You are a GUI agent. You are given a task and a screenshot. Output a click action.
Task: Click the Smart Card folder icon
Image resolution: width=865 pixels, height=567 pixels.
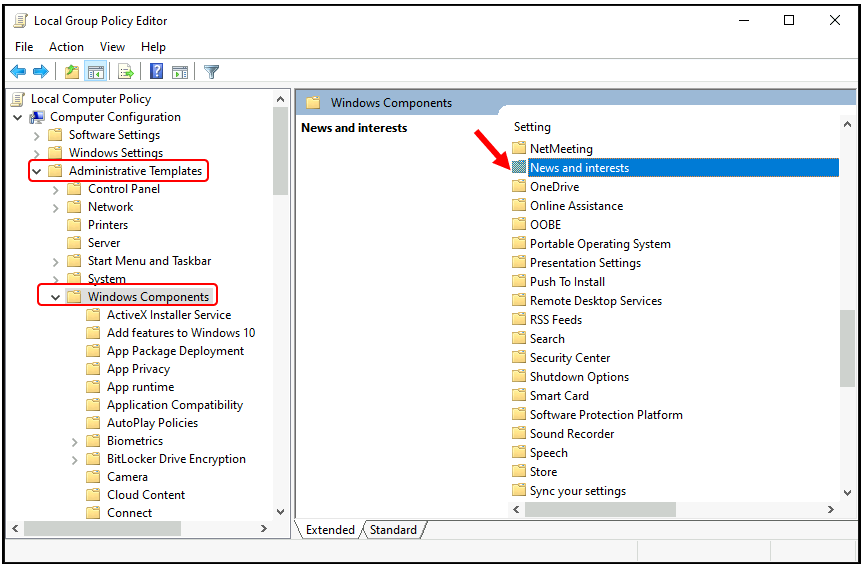pos(519,395)
